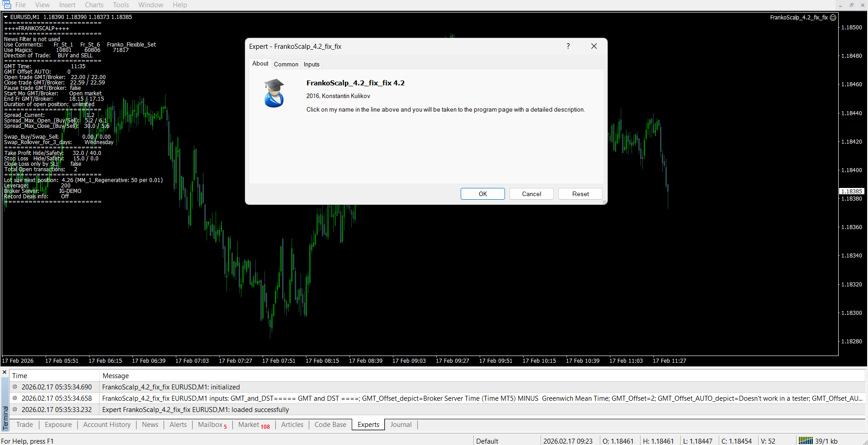Open the Tools menu
This screenshot has width=868, height=445.
click(x=121, y=5)
